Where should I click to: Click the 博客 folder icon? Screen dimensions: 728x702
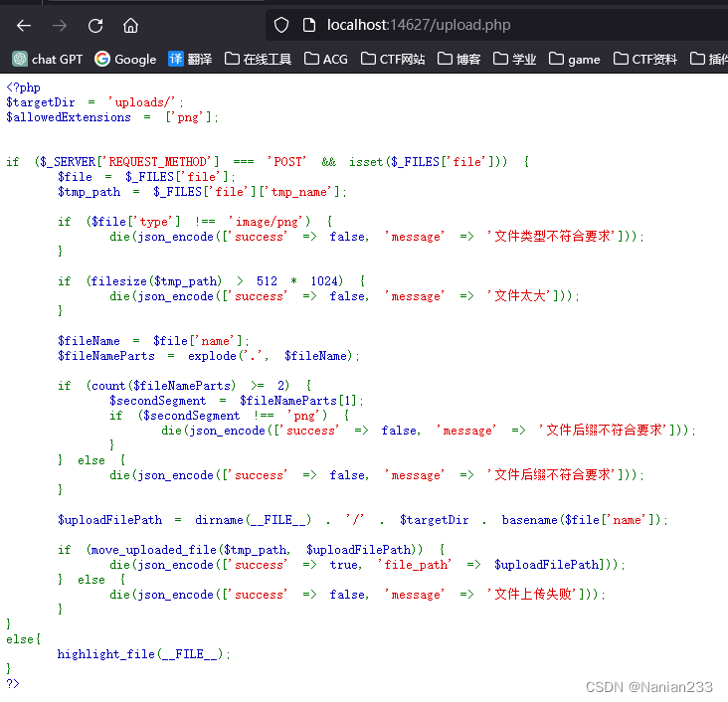point(445,59)
